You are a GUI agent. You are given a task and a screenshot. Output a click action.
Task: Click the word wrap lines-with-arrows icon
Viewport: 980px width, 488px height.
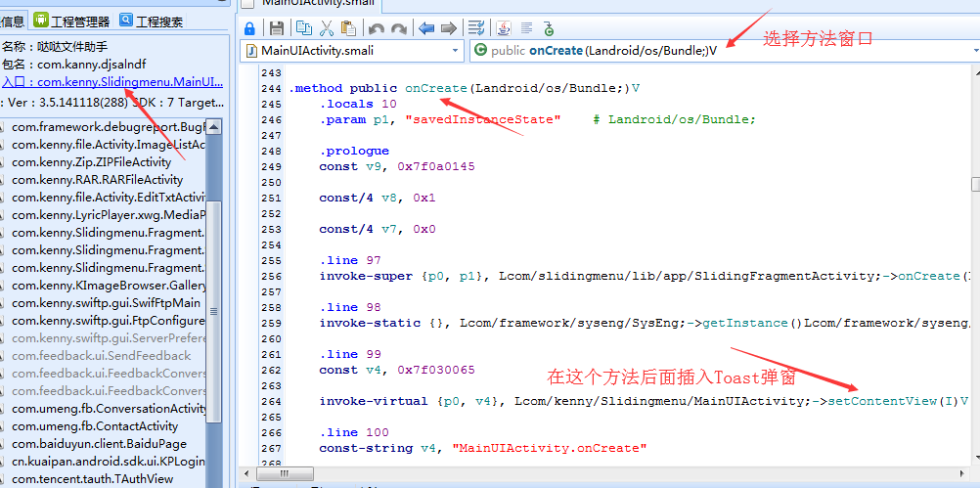tap(477, 27)
